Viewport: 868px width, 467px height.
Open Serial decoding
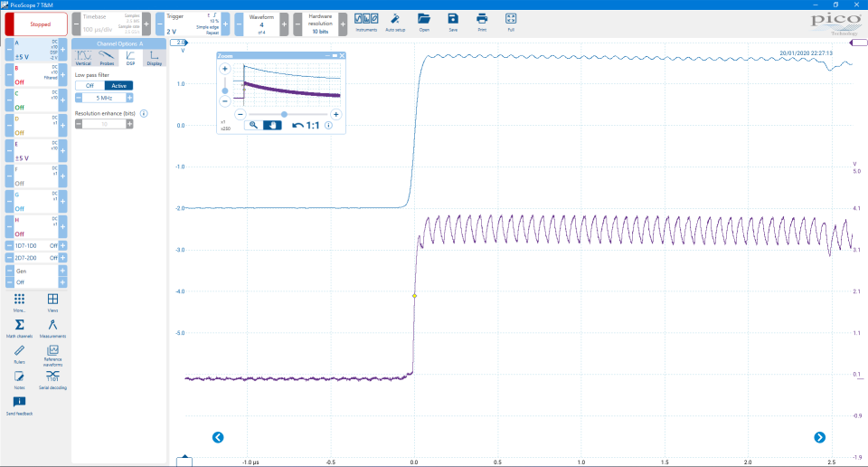tap(52, 376)
